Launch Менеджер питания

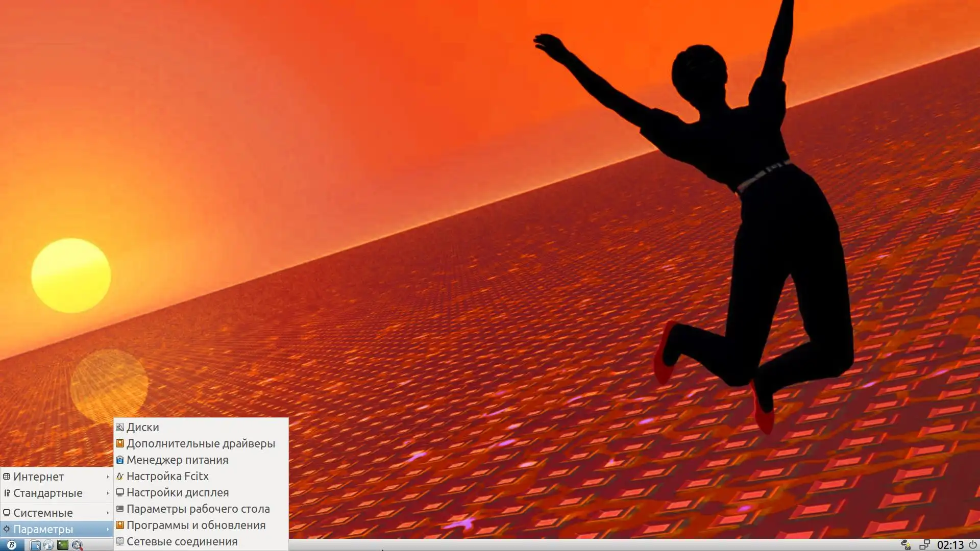click(177, 460)
